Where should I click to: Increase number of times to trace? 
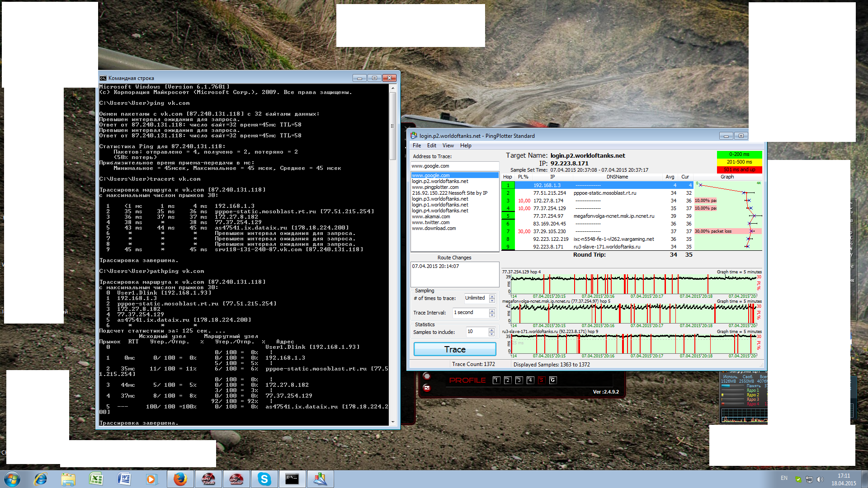[492, 296]
